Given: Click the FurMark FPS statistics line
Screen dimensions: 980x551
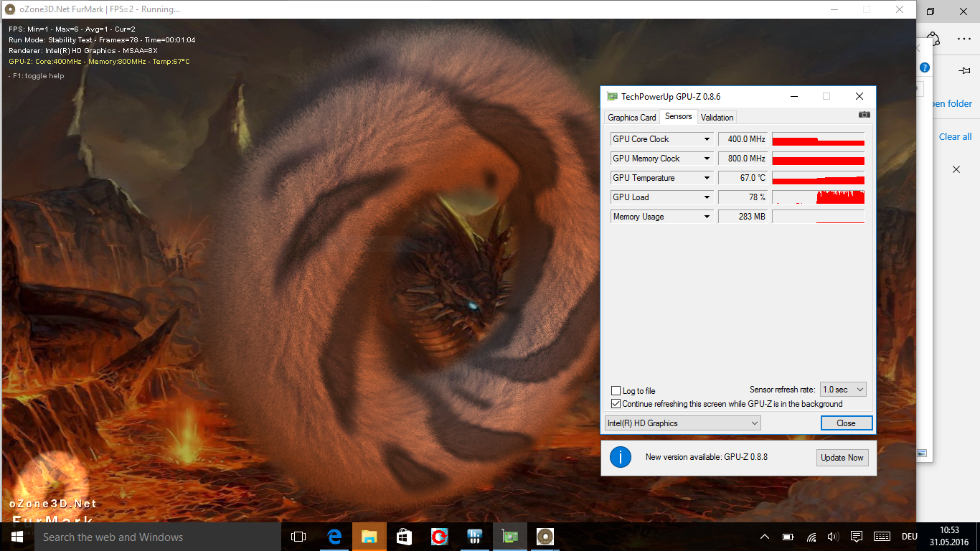Looking at the screenshot, I should (x=72, y=29).
